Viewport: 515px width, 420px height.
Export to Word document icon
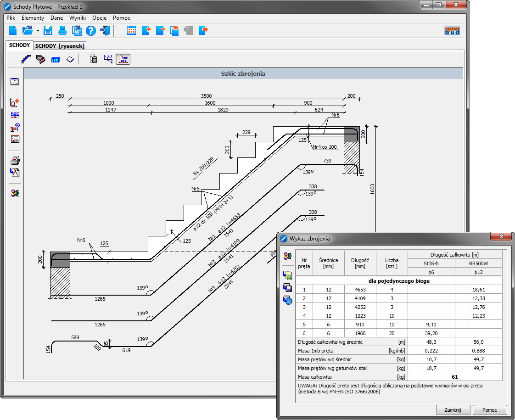[77, 31]
